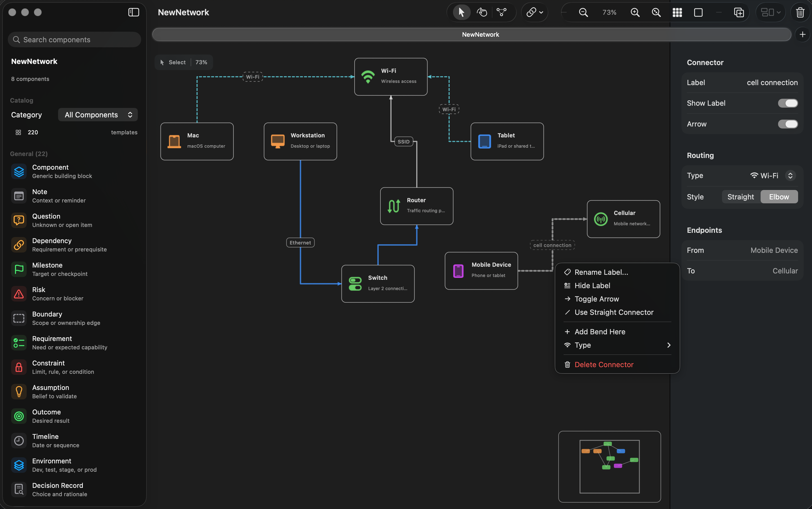Image resolution: width=812 pixels, height=509 pixels.
Task: Pick the Risk warning icon in catalog
Action: tap(19, 294)
